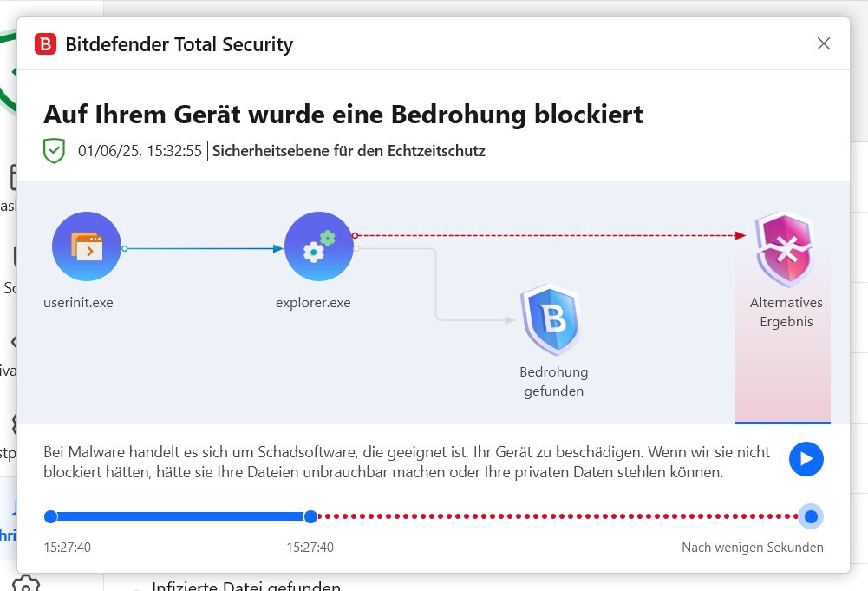The width and height of the screenshot is (868, 591).
Task: Close the threat blocked dialog
Action: pos(823,43)
